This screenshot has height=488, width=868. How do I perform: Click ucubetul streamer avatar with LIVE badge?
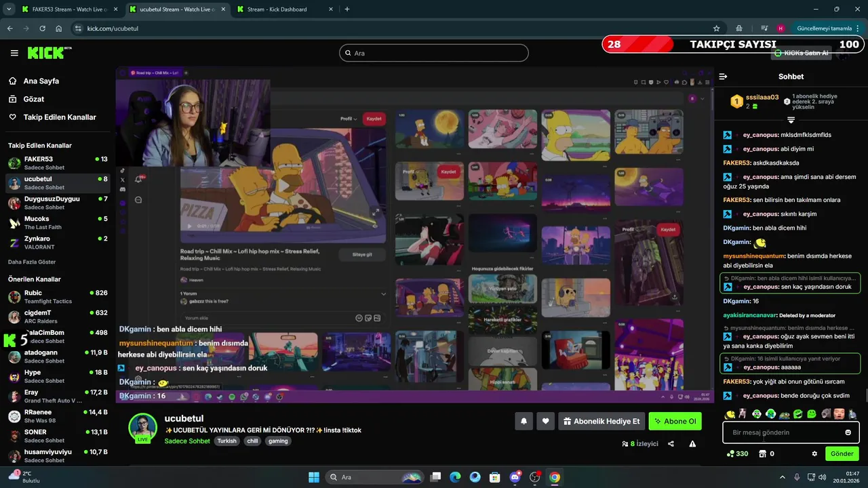[143, 428]
